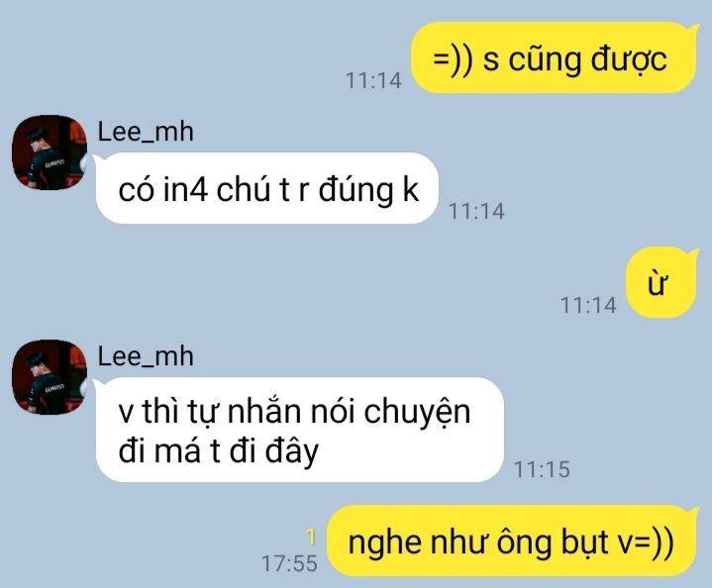The image size is (712, 588).
Task: Select the 'v thì tự nhắn nói chuyện' bubble
Action: pos(300,430)
